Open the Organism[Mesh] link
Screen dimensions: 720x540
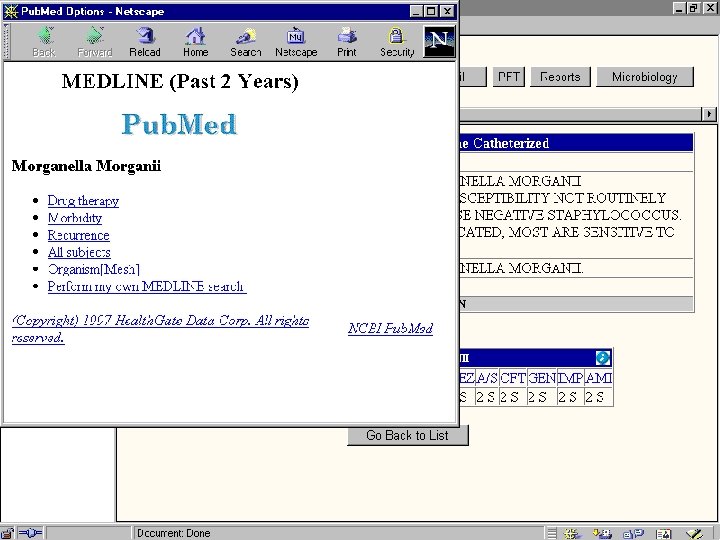coord(94,269)
